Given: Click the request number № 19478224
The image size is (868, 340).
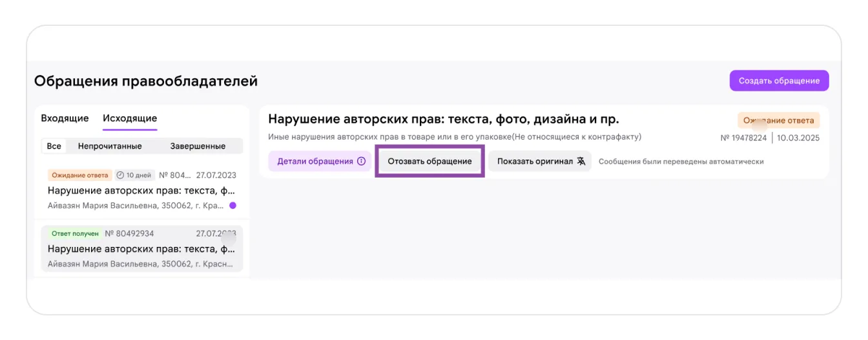Looking at the screenshot, I should pos(743,138).
